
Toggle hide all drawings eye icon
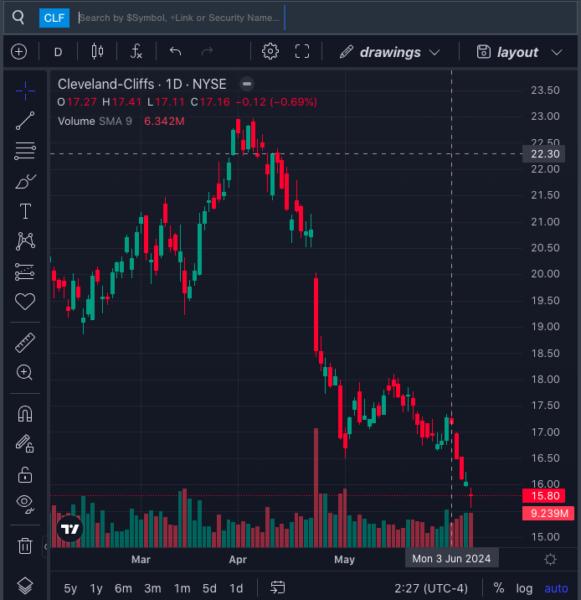click(25, 504)
